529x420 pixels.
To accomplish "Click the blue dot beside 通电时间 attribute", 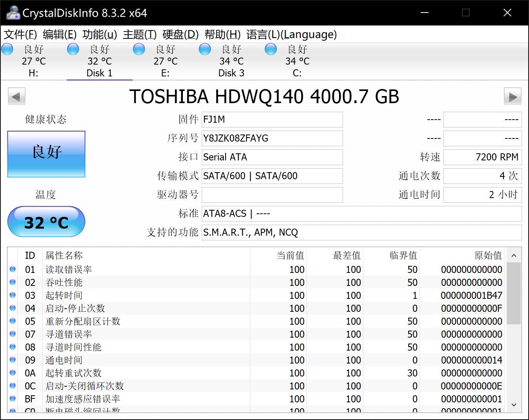I will [x=12, y=360].
